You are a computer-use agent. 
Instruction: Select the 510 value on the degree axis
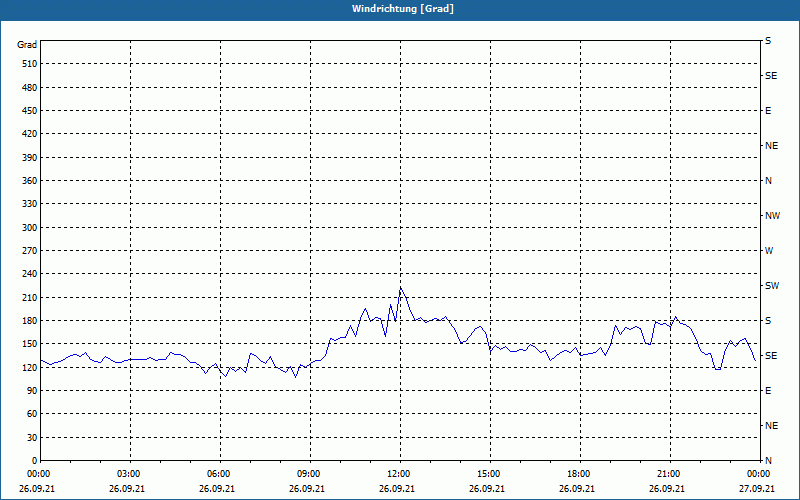point(30,64)
